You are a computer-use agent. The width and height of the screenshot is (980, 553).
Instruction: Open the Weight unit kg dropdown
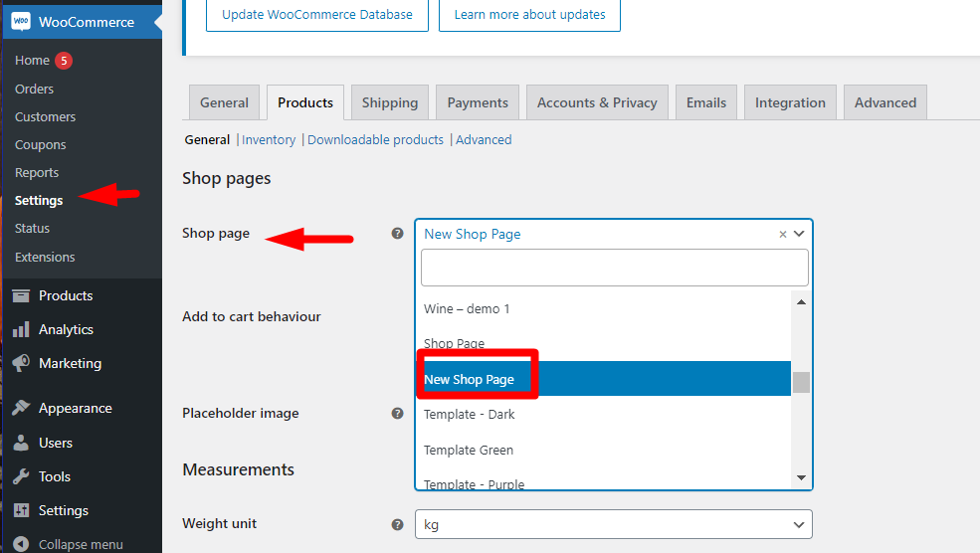[614, 524]
